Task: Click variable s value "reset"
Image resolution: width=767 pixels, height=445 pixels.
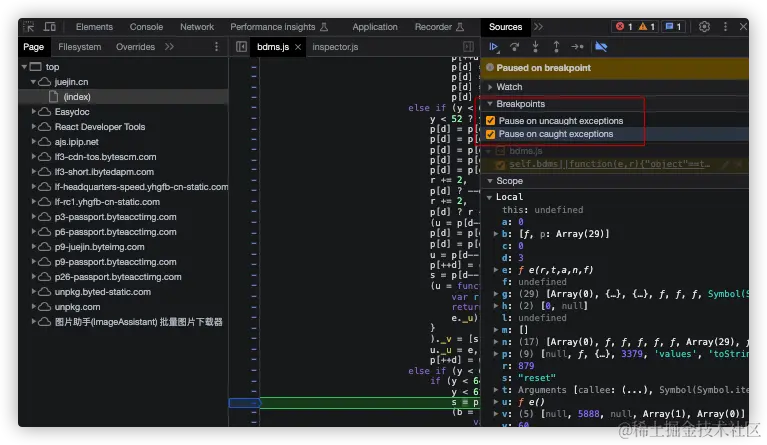Action: (537, 378)
